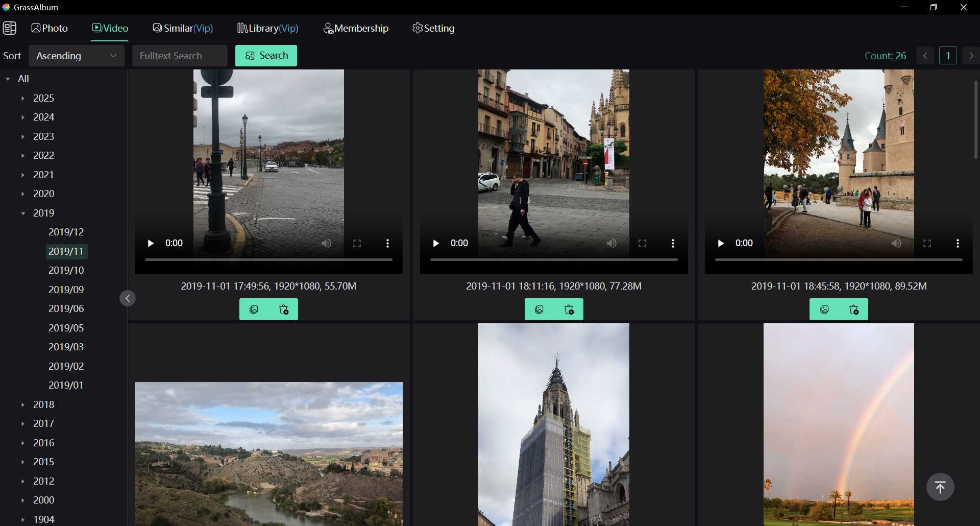This screenshot has width=980, height=526.
Task: Open the Library(Vip) section
Action: [267, 28]
